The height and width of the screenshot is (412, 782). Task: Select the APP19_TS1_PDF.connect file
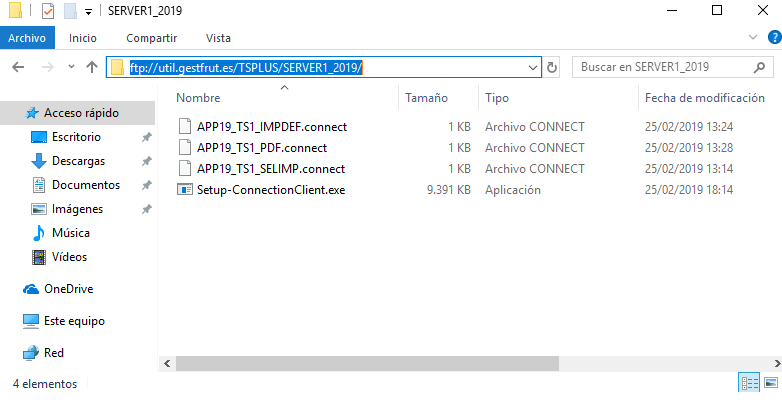262,147
